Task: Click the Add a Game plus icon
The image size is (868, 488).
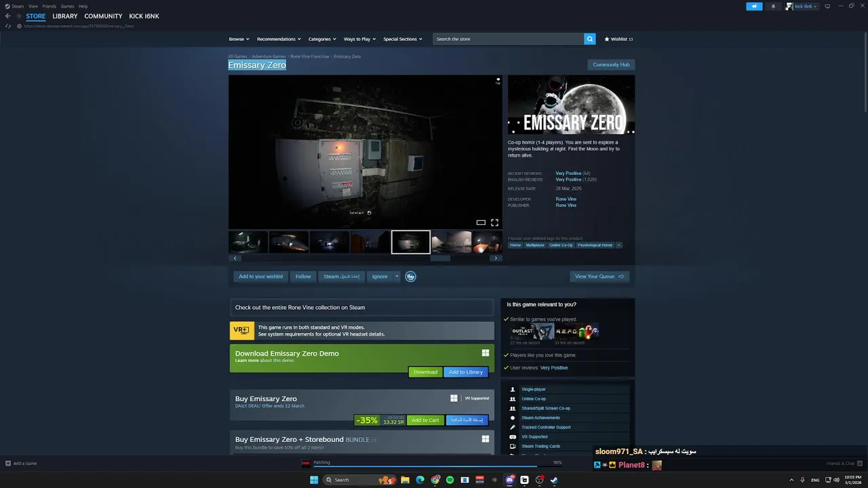Action: click(x=8, y=464)
